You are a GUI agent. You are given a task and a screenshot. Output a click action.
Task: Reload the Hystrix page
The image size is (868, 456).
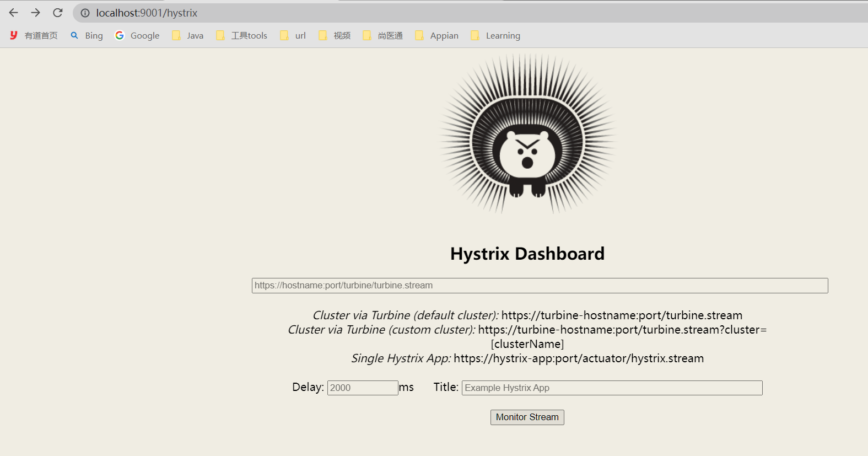click(58, 13)
